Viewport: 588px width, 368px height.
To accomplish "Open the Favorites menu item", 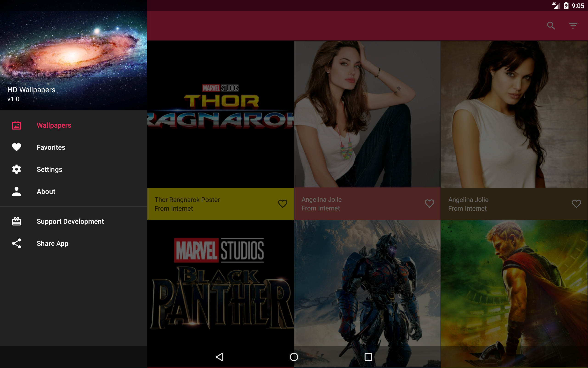I will pos(73,147).
